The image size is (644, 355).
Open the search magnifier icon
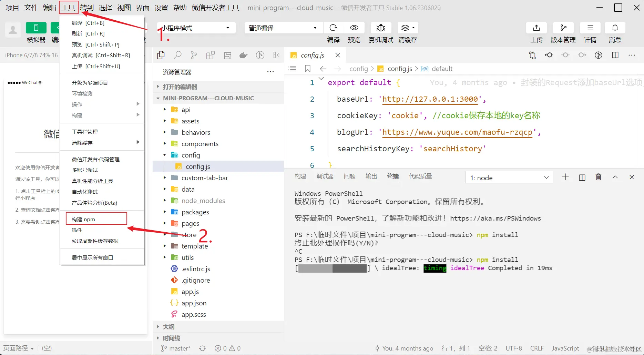pyautogui.click(x=177, y=55)
